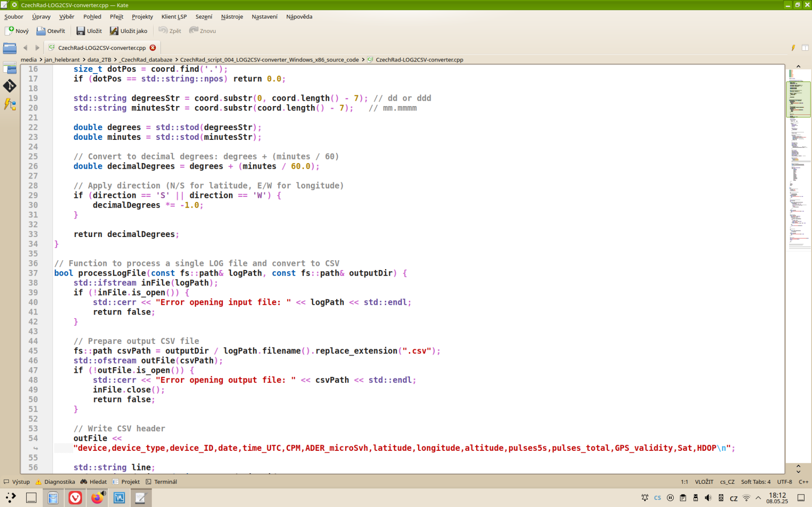812x507 pixels.
Task: Click the scroll up arrow above minimap
Action: tap(798, 66)
